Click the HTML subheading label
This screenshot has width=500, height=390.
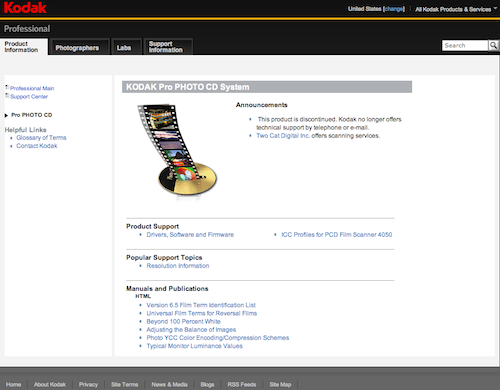point(143,296)
